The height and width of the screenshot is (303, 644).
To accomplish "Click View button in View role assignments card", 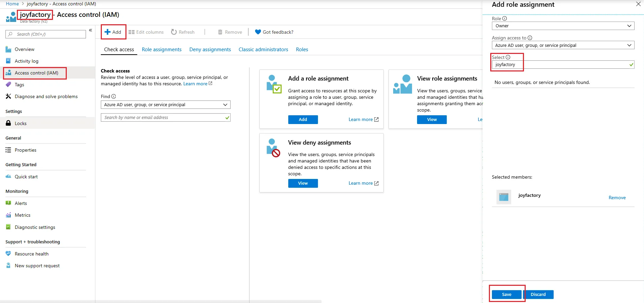I will [x=432, y=120].
